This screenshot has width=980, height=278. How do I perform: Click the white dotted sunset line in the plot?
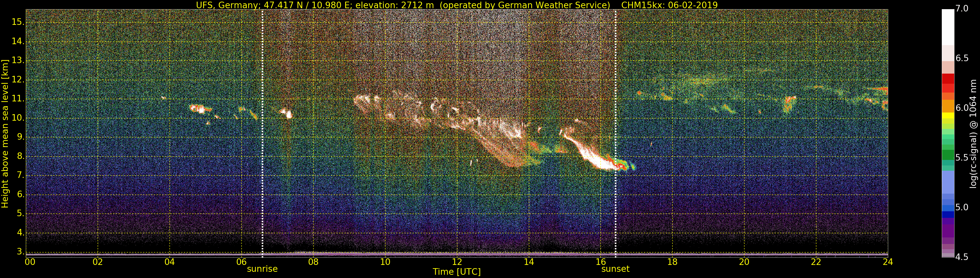pos(615,133)
